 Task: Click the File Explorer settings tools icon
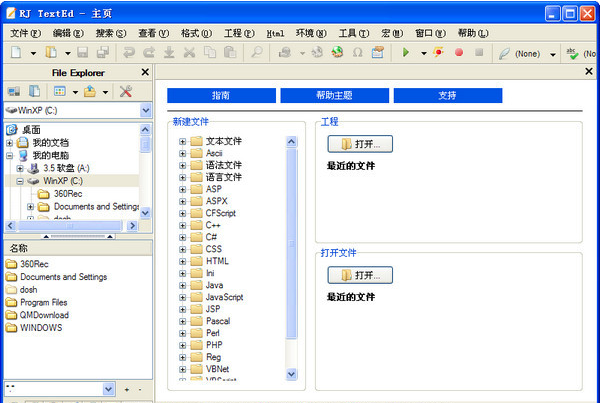click(126, 92)
